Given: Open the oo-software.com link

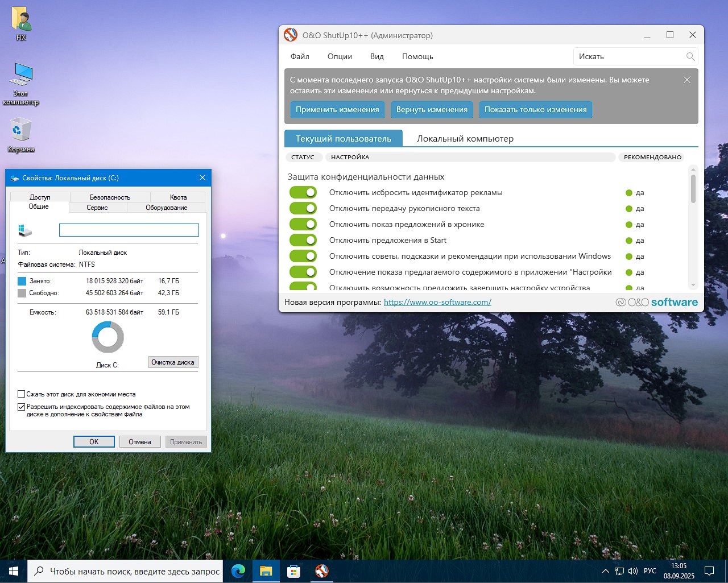Looking at the screenshot, I should coord(437,303).
